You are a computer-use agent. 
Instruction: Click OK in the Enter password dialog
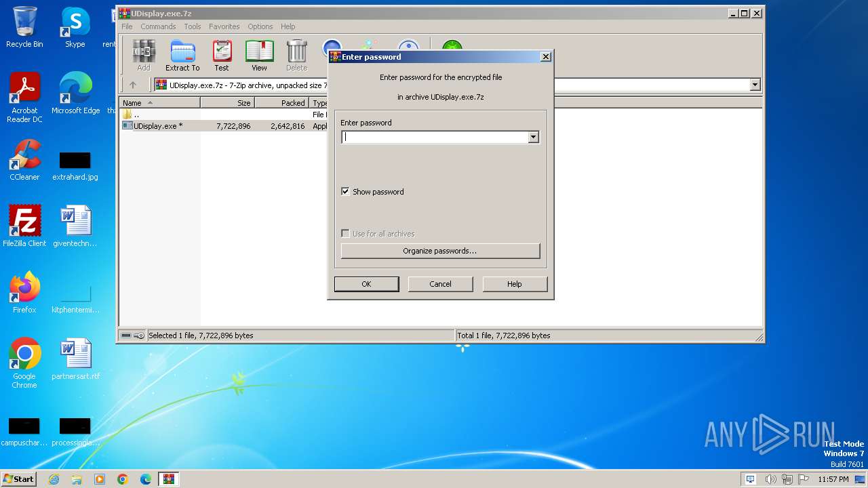pos(366,284)
